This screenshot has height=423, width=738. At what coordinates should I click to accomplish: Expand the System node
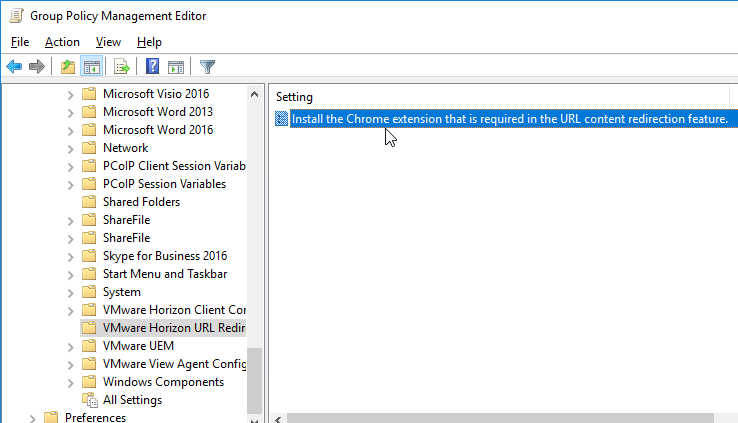[x=71, y=293]
